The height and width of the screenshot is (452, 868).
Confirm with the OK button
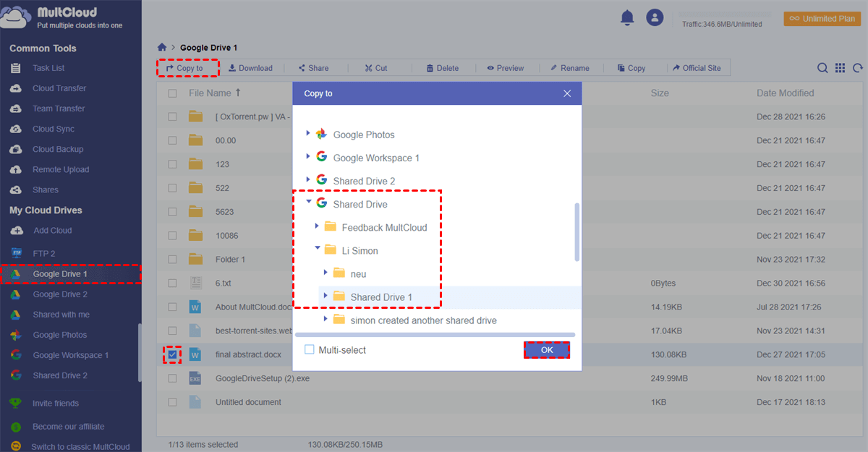click(x=547, y=350)
